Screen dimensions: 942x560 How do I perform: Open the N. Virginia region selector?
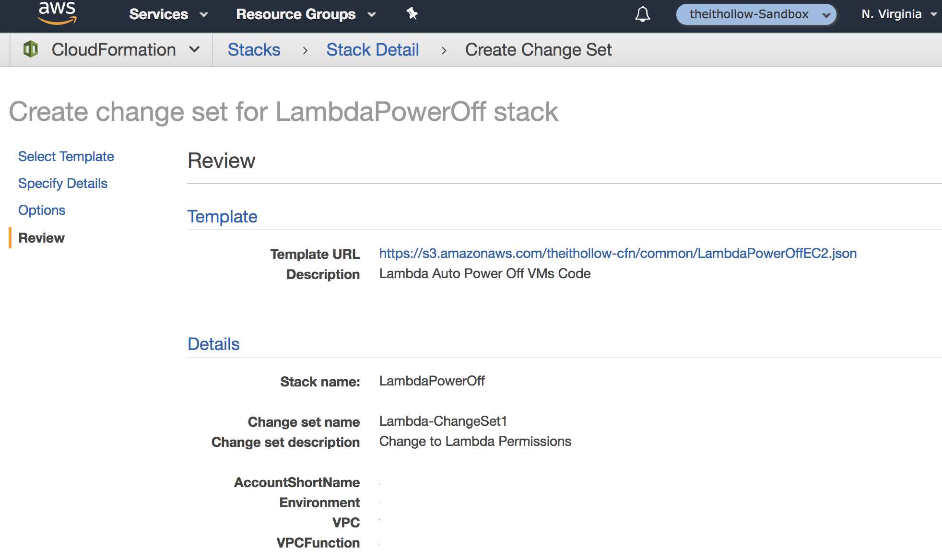pyautogui.click(x=898, y=14)
